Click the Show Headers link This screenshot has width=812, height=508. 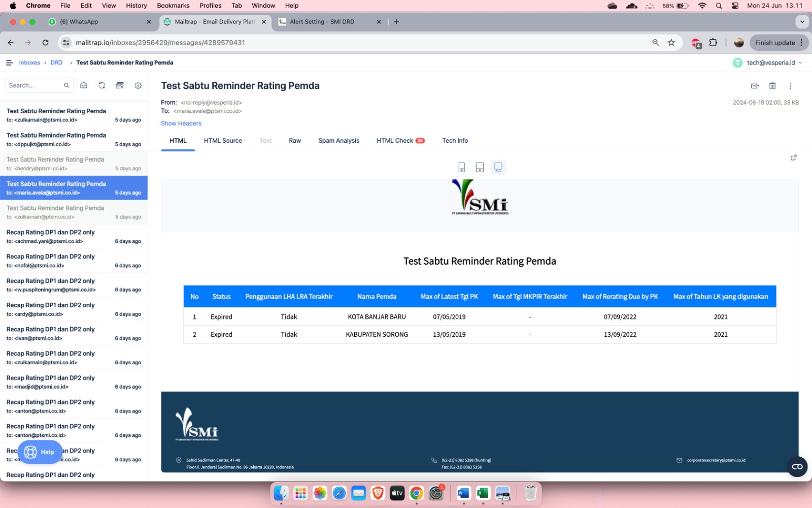(181, 123)
